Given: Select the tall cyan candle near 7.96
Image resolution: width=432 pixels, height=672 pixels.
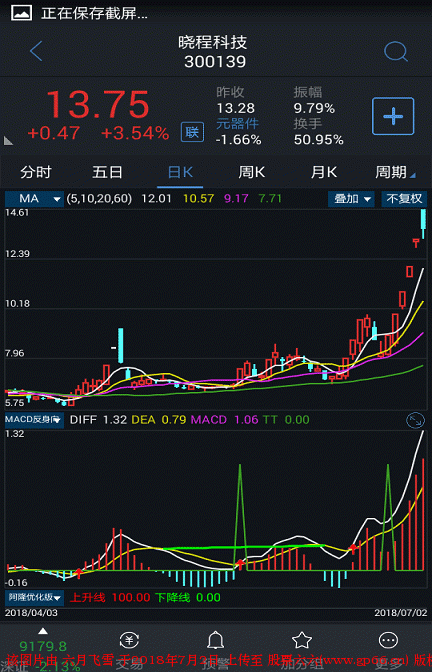Looking at the screenshot, I should click(x=121, y=346).
